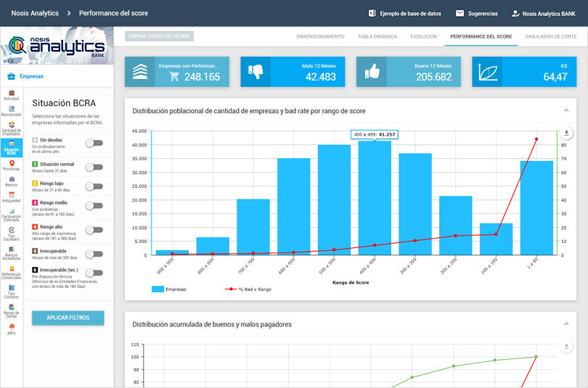Click the Performance del score breadcrumb text
588x388 pixels.
point(113,13)
